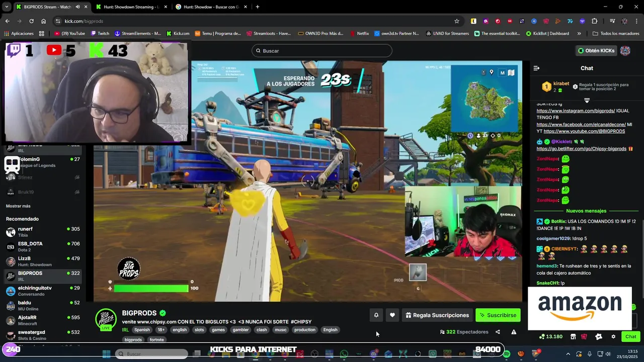Viewport: 644px width, 362px height.
Task: Click the notification bell for BIGPRODS
Action: tap(376, 315)
